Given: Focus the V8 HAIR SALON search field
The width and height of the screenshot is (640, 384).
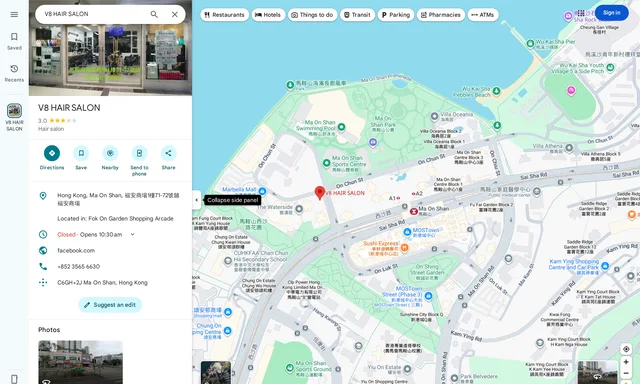Looking at the screenshot, I should [x=94, y=14].
